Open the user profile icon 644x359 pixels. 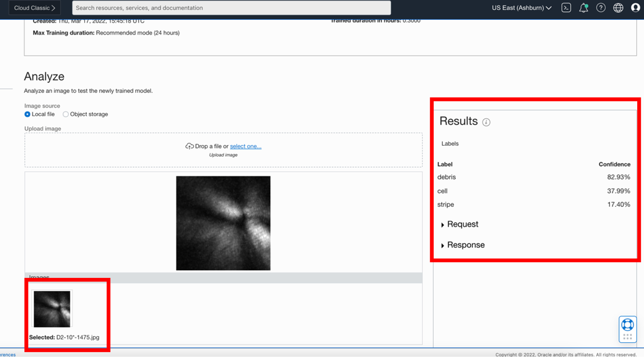635,8
